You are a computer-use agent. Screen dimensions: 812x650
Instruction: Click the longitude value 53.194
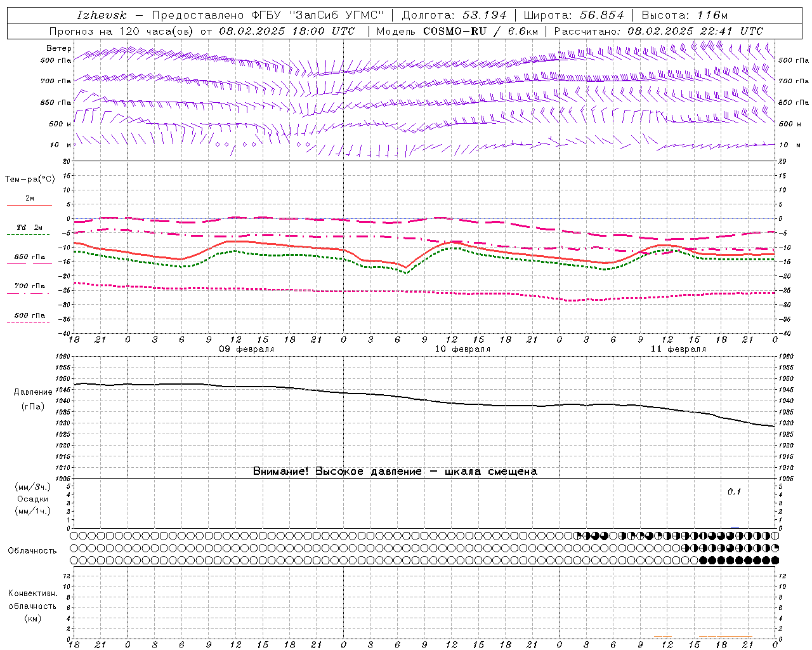[485, 15]
